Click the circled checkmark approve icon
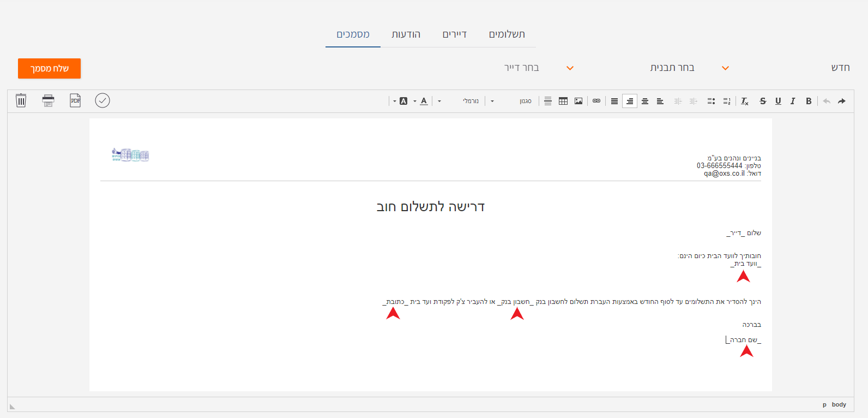This screenshot has width=868, height=418. coord(103,100)
